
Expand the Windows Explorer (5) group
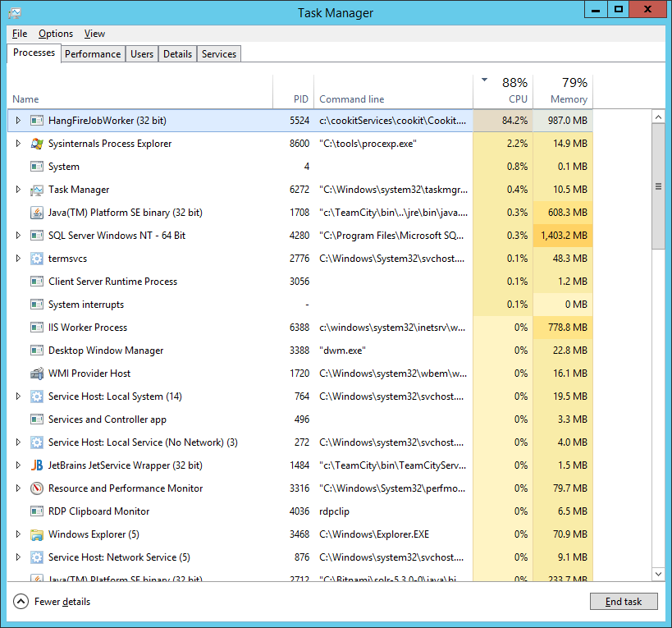click(x=18, y=534)
